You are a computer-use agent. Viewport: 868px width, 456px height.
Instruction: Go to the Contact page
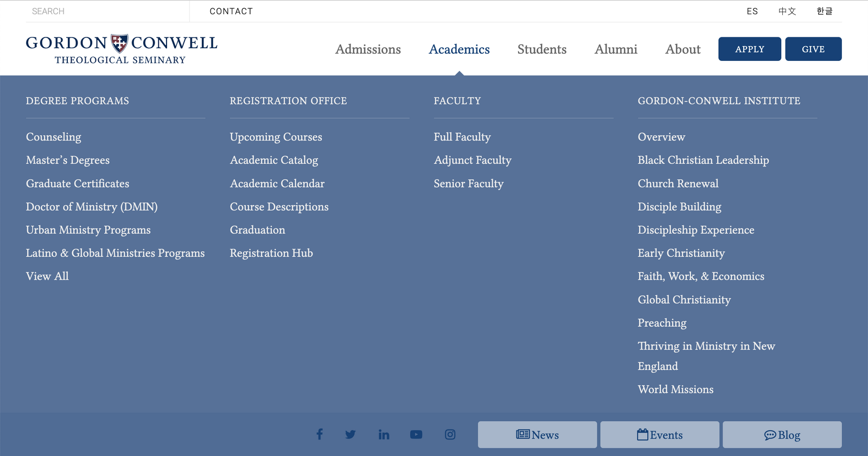[x=231, y=11]
